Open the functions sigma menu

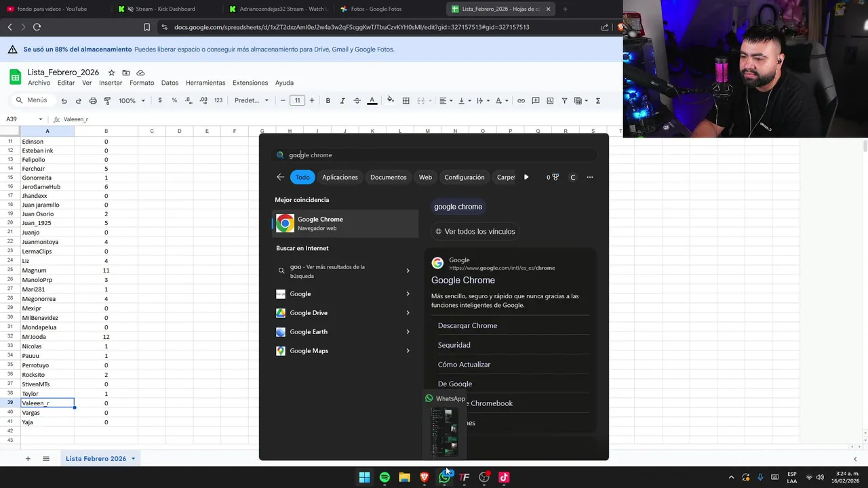pyautogui.click(x=597, y=100)
